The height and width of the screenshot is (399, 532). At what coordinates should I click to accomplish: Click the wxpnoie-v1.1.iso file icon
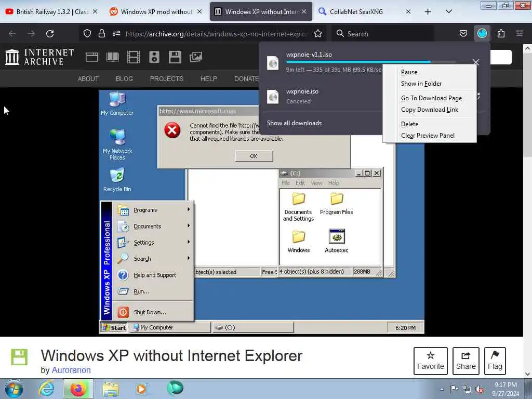coord(273,63)
